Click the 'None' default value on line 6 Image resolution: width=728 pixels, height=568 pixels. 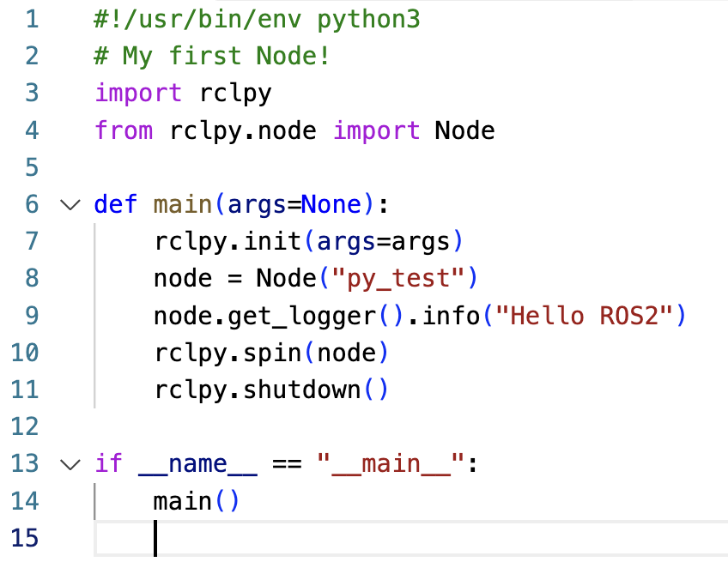click(x=331, y=205)
